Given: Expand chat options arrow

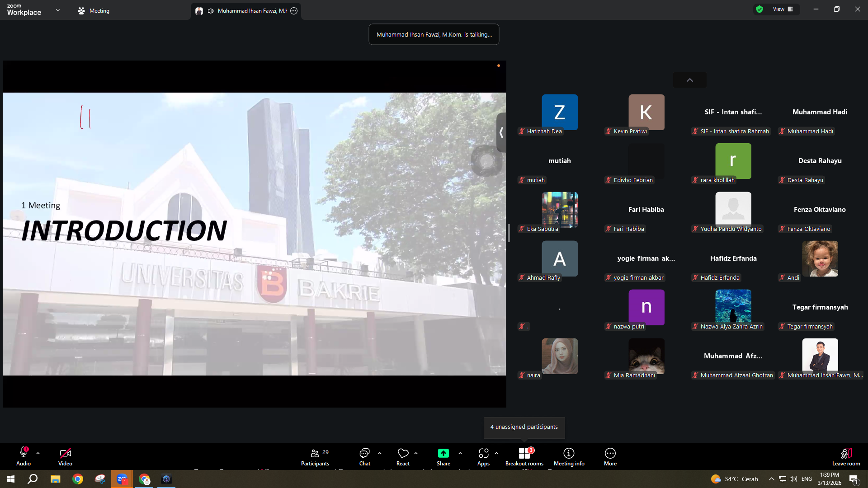Looking at the screenshot, I should point(380,453).
